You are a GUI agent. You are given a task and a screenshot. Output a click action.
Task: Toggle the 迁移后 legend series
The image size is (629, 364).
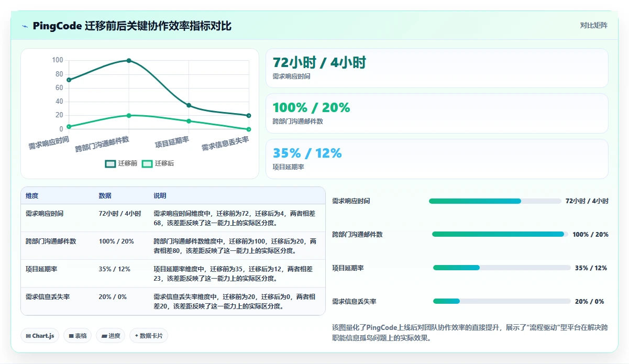point(158,163)
